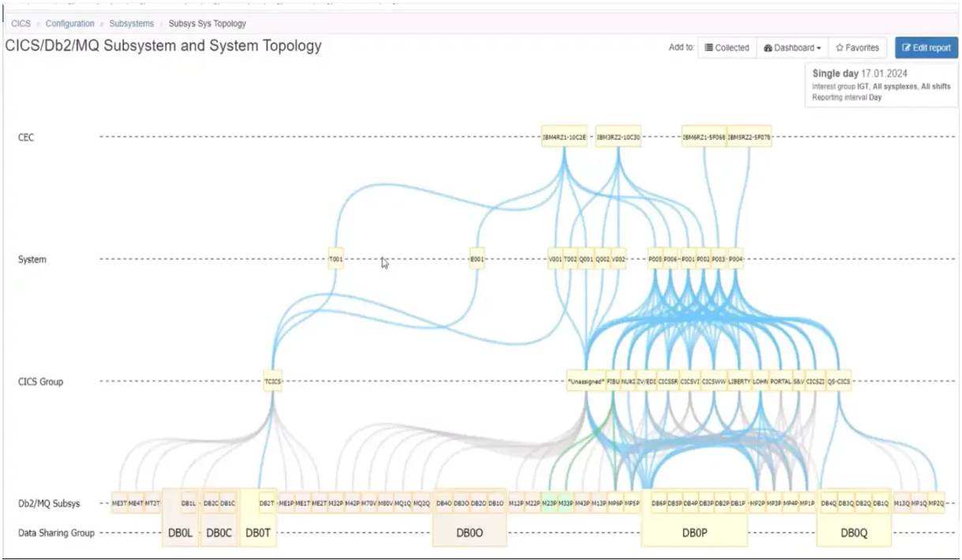
Task: Select system node T002
Action: click(x=570, y=259)
